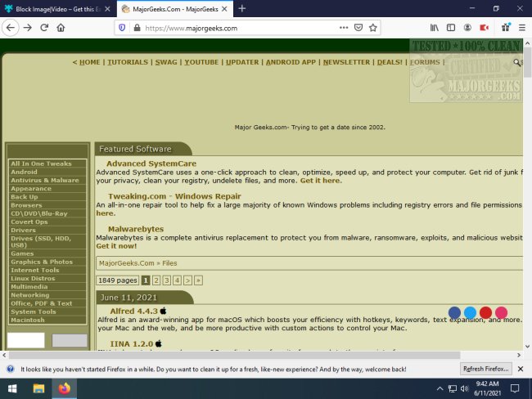Open YOUTUBE navigation link
The image size is (532, 399).
pos(201,62)
